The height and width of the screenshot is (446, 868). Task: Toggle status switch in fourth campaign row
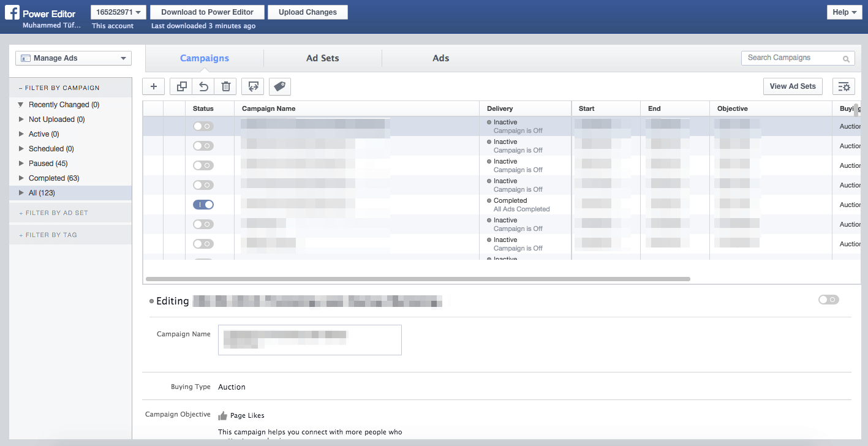[x=203, y=185]
